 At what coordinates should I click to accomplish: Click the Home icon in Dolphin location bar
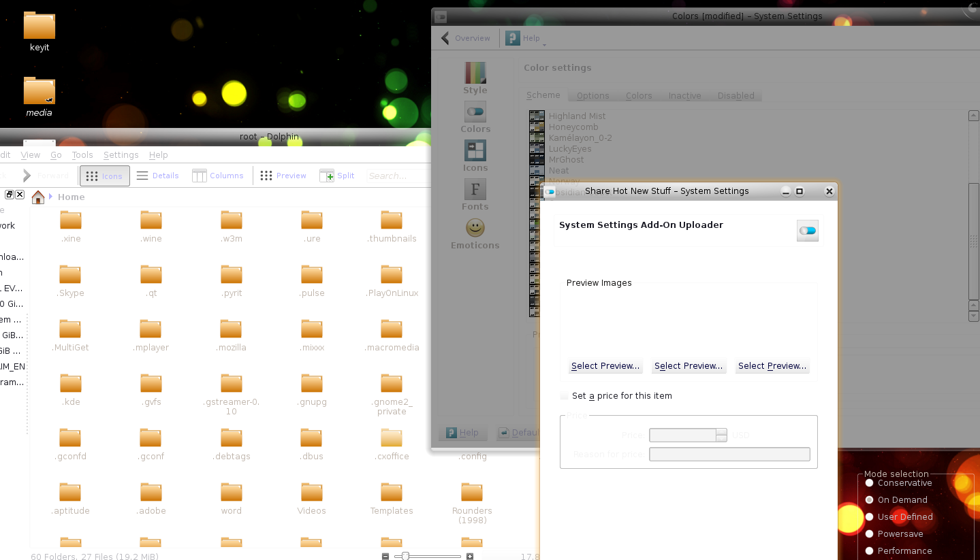point(38,197)
